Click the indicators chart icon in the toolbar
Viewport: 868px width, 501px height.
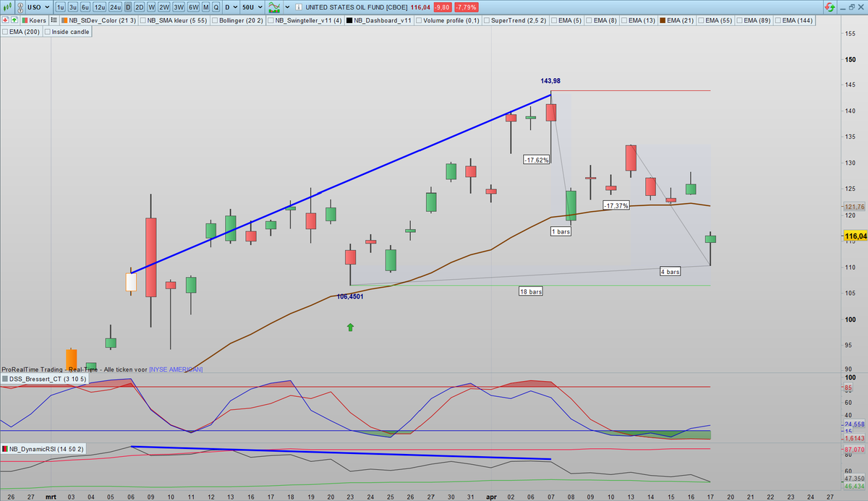click(274, 7)
